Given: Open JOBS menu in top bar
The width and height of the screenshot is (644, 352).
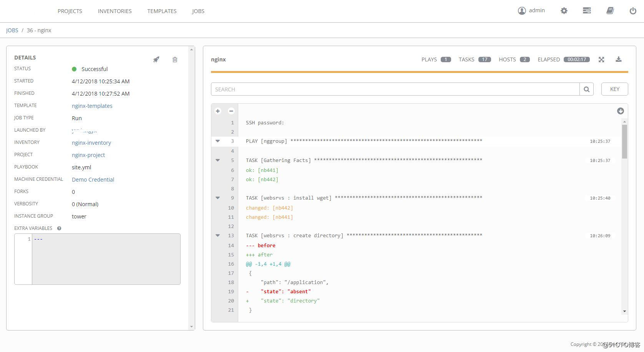Looking at the screenshot, I should coord(198,11).
